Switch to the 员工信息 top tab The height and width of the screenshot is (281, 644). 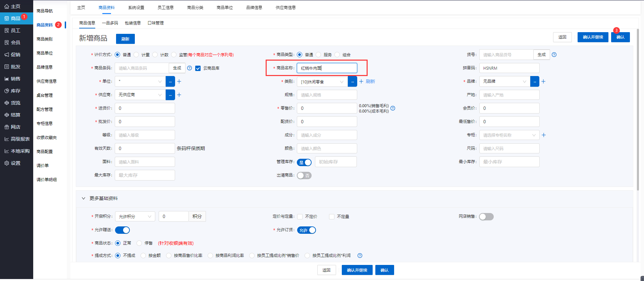[x=166, y=7]
